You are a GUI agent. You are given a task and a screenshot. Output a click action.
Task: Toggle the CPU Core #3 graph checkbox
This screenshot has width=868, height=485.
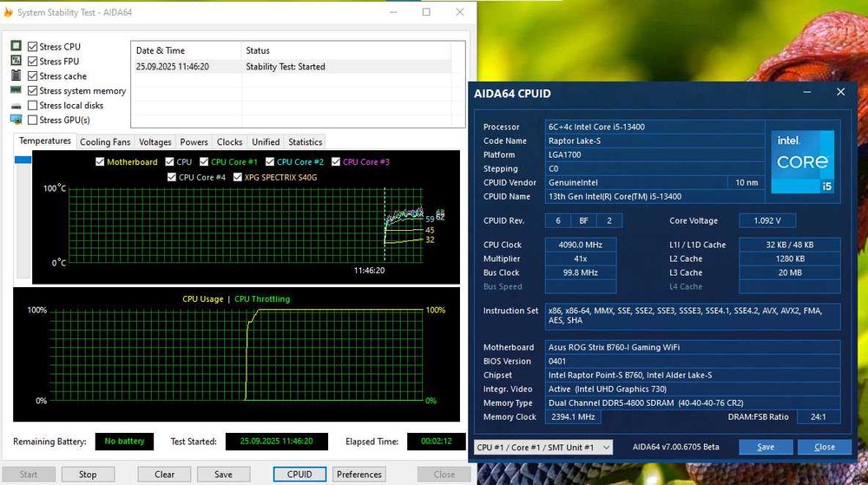pyautogui.click(x=335, y=162)
